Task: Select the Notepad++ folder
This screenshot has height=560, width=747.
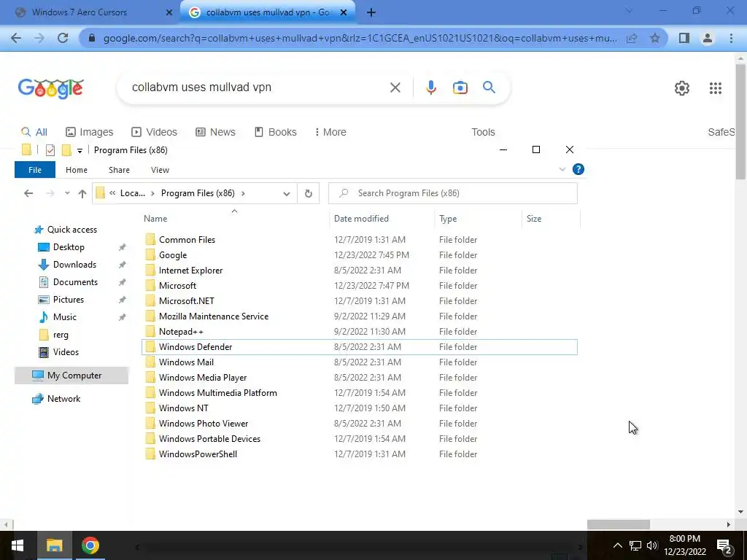Action: click(x=359, y=332)
